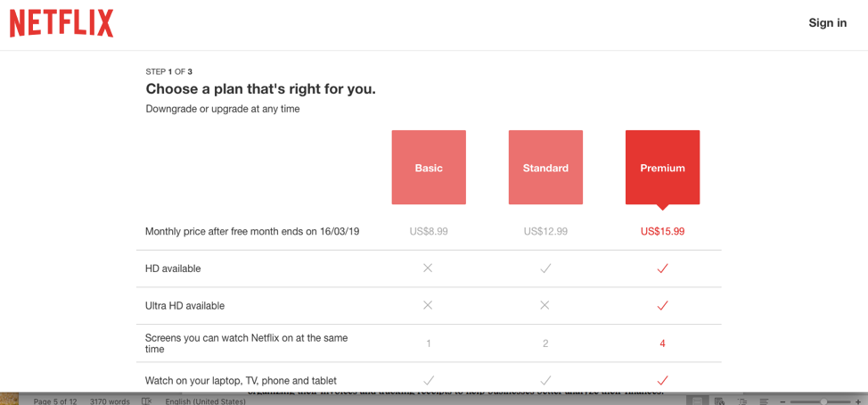Click the US$15.99 Premium price

(662, 231)
